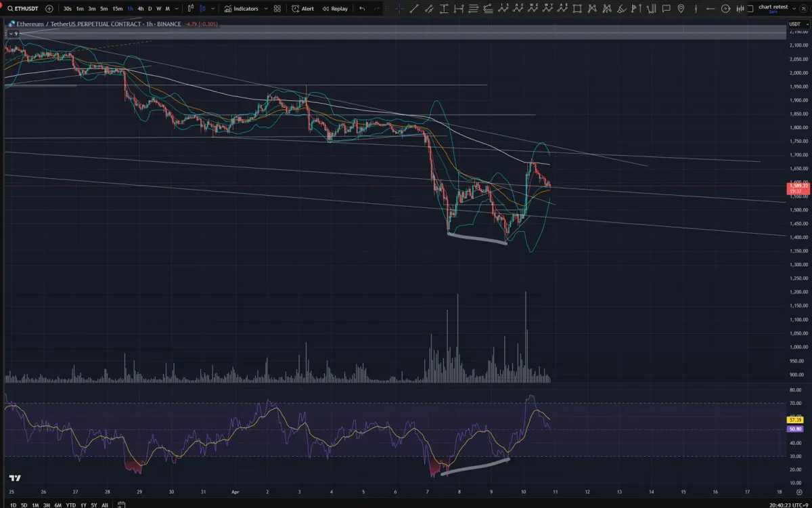
Task: Click the 50.80 RSI value label
Action: click(795, 429)
